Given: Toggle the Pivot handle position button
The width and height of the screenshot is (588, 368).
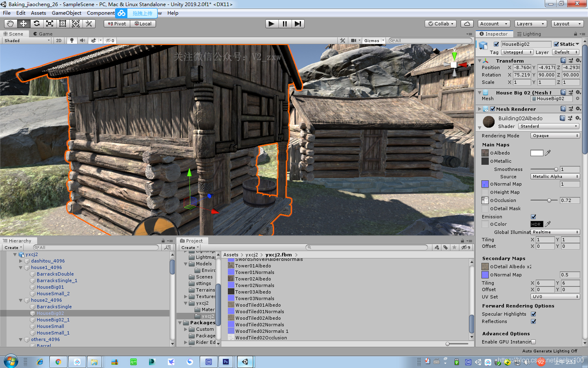Looking at the screenshot, I should tap(117, 24).
